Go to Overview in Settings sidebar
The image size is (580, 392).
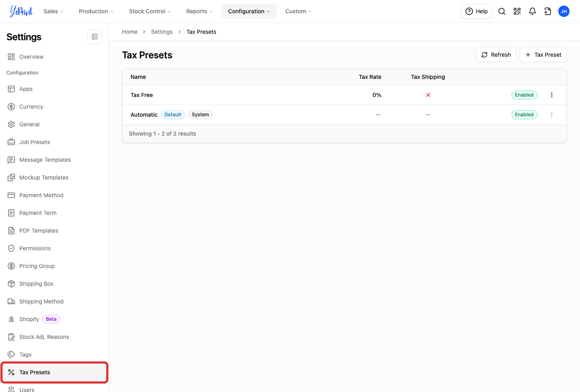pos(54,57)
